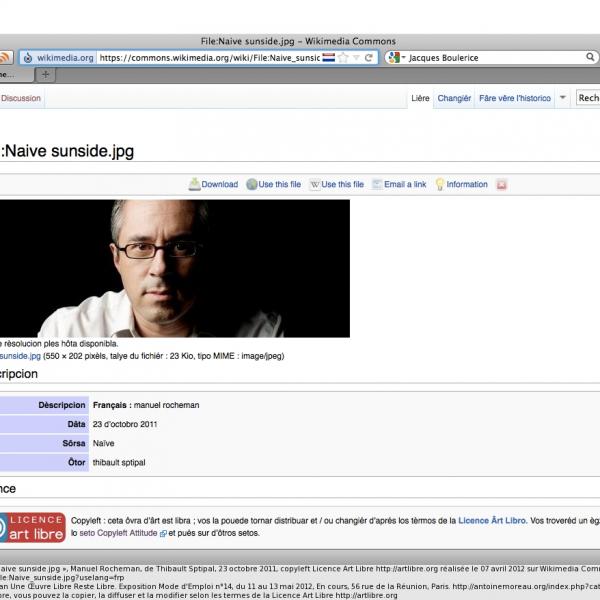Viewport: 600px width, 600px height.
Task: Close the toolbar with the red X icon
Action: tap(501, 185)
